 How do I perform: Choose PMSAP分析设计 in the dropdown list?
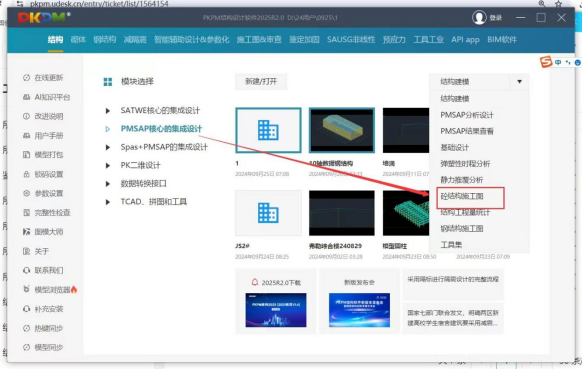point(467,115)
